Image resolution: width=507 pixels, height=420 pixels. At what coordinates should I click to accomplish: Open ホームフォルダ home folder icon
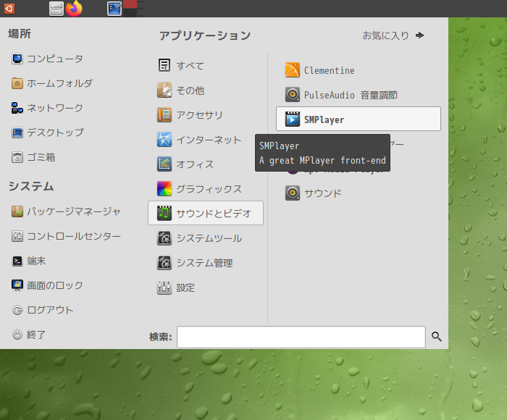(17, 83)
